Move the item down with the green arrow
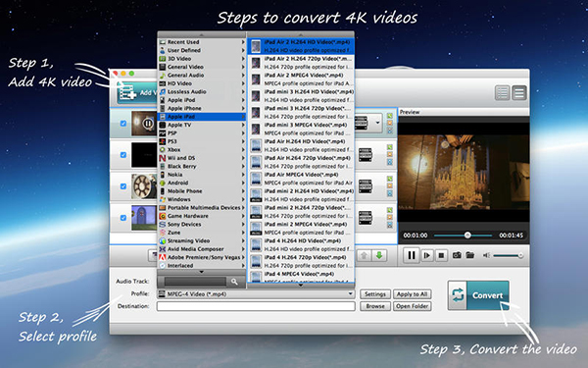This screenshot has height=368, width=588. click(379, 256)
